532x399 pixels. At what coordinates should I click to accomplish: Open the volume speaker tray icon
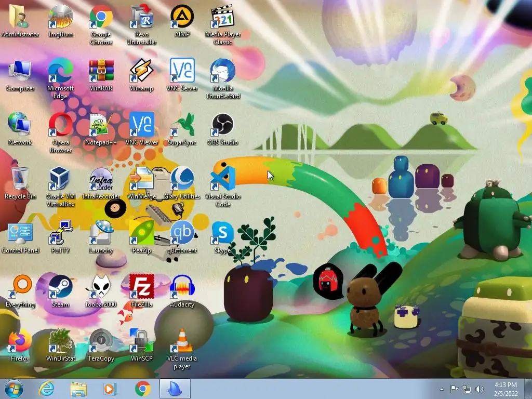click(480, 389)
